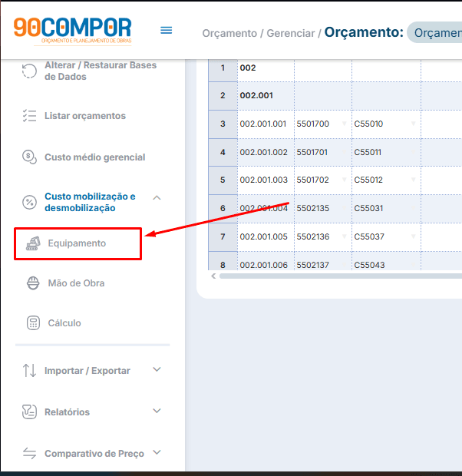Image resolution: width=462 pixels, height=476 pixels.
Task: Select the Mão de Obra submenu item
Action: pyautogui.click(x=76, y=283)
